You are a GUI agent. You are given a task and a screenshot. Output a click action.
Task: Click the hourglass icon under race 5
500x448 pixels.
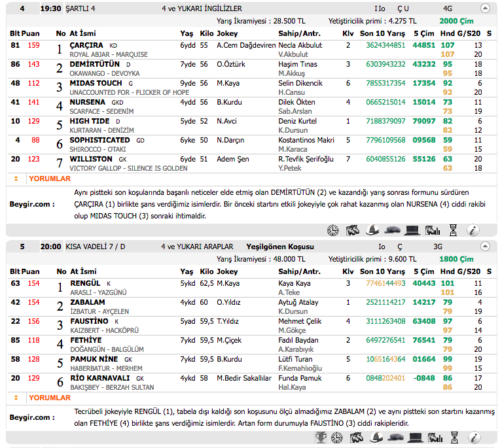pos(453,437)
